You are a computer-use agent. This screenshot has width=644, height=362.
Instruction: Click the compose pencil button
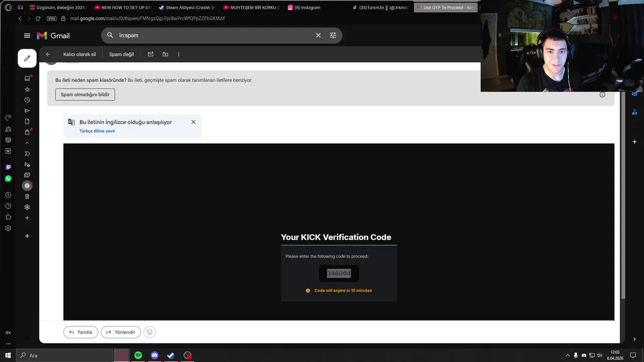pyautogui.click(x=27, y=58)
